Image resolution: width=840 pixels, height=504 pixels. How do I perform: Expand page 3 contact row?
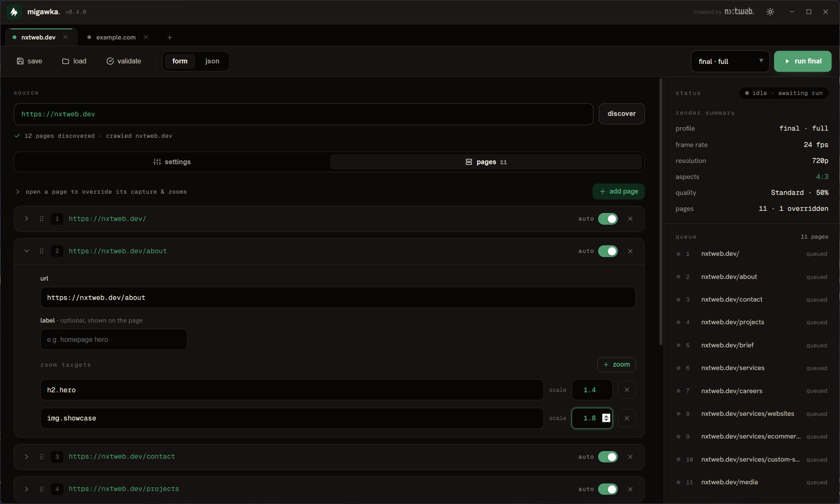point(26,457)
